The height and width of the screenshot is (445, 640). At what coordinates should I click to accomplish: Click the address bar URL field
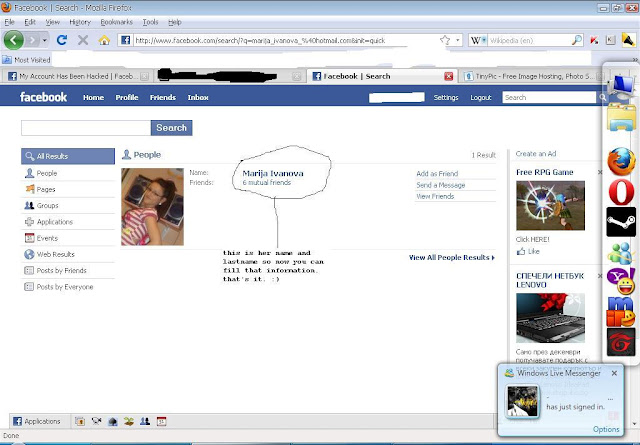[286, 40]
